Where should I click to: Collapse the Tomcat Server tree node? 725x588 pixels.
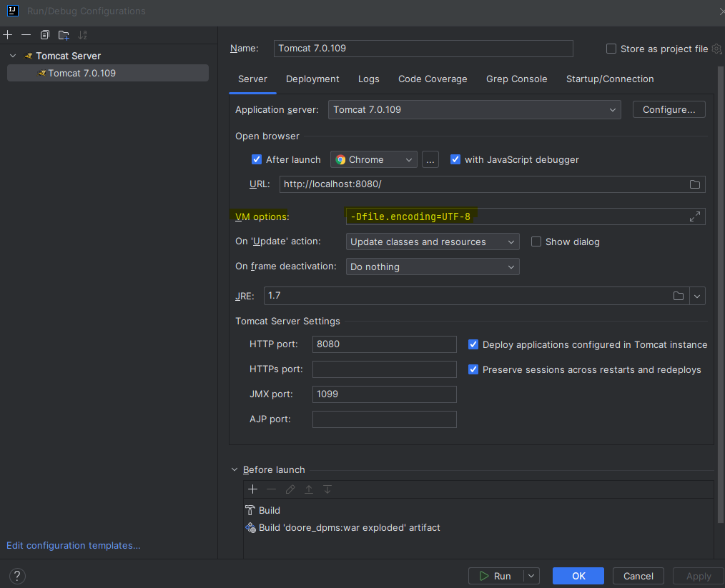pos(13,56)
